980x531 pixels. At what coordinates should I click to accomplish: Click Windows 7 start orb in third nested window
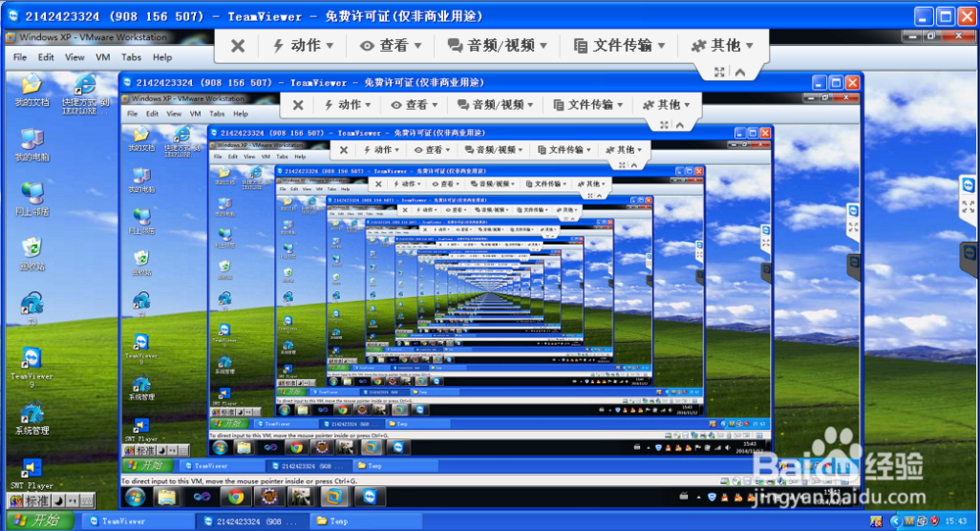(220, 448)
